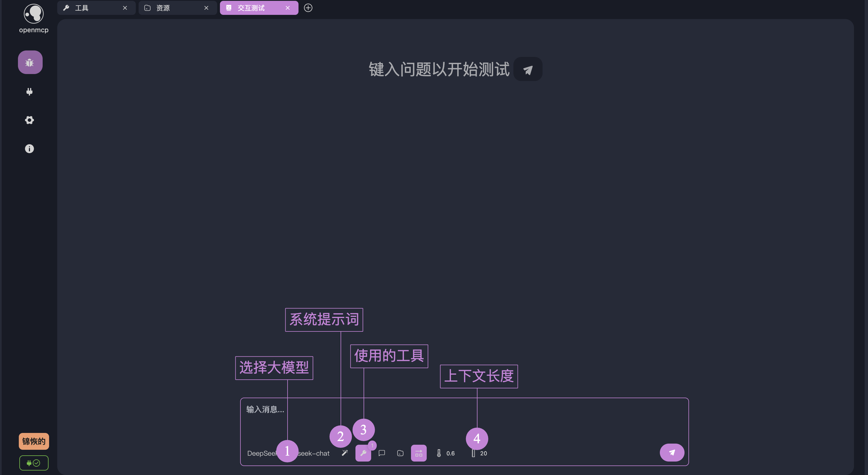Open the about info icon
Viewport: 868px width, 475px height.
click(30, 149)
